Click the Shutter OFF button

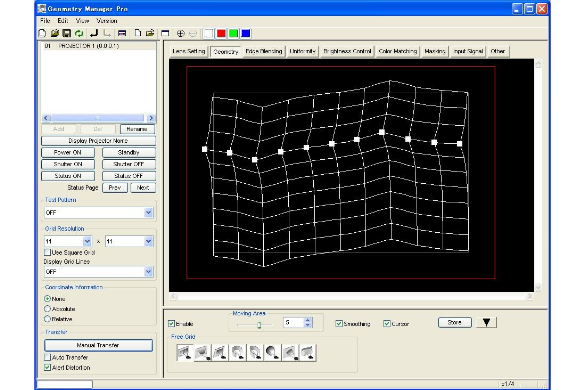click(x=128, y=164)
